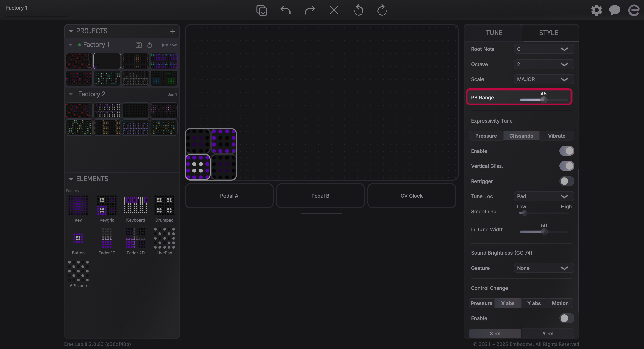
Task: Select Expressivity Tune Pressure tab
Action: click(486, 136)
